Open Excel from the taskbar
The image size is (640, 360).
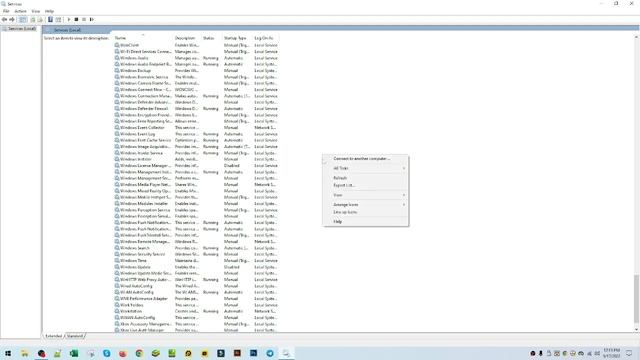pos(74,353)
